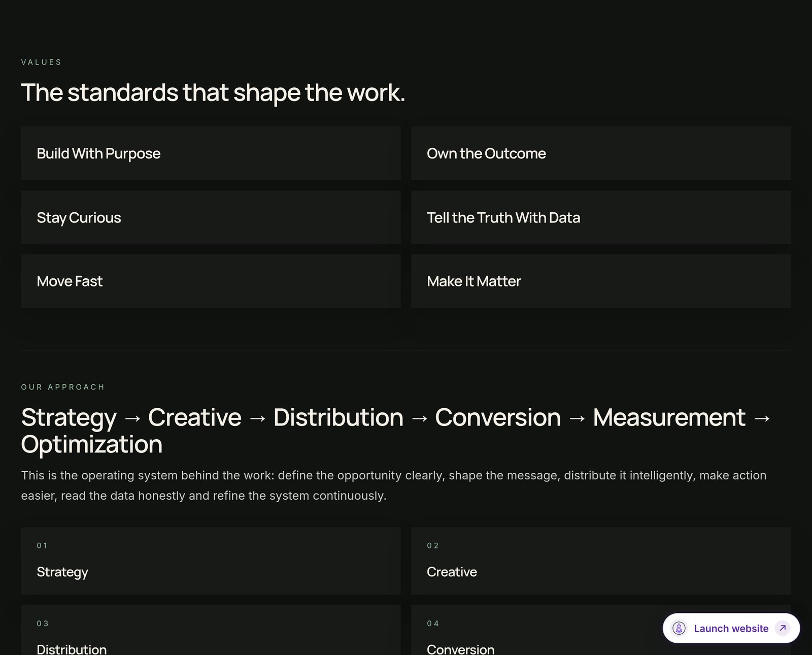Screen dimensions: 812x655
Task: Click the 03 Distribution approach card
Action: (211, 630)
